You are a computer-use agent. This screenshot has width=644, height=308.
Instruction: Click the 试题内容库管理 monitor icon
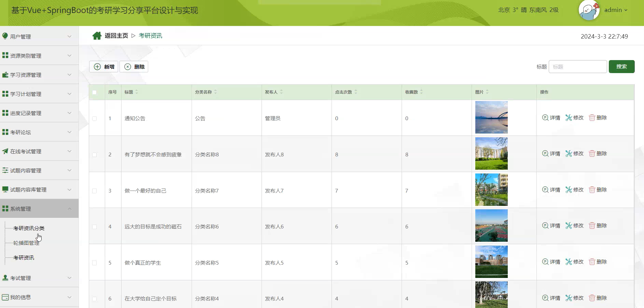point(5,189)
